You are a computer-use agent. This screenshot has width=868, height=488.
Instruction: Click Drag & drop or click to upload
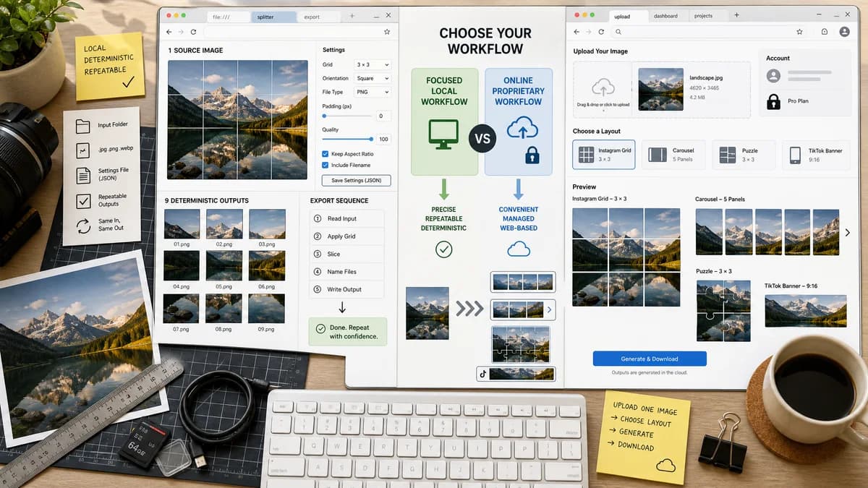pyautogui.click(x=603, y=105)
